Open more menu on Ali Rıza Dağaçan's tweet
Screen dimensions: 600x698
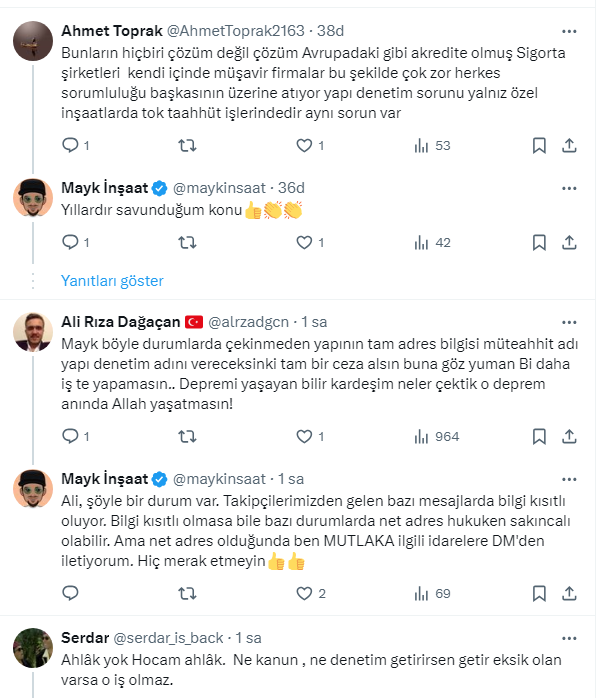(569, 322)
